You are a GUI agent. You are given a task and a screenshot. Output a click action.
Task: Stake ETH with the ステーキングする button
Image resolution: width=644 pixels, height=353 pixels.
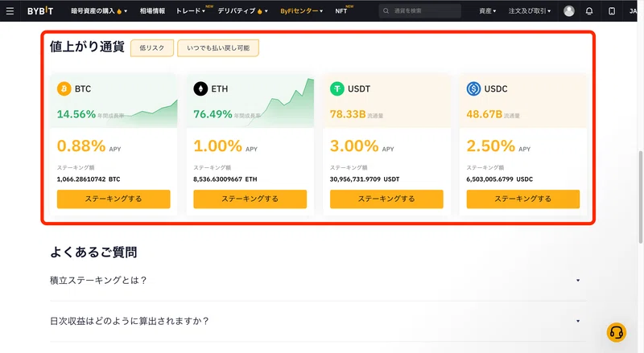pos(250,199)
